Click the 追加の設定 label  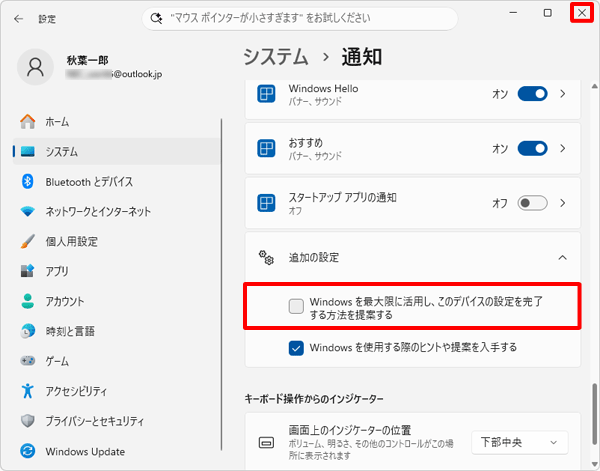click(x=314, y=258)
